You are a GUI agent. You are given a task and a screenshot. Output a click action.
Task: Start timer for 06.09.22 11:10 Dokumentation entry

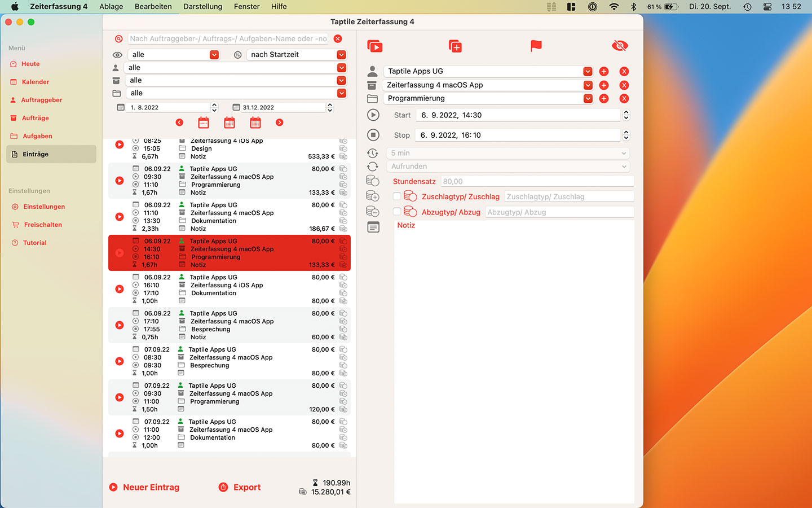[x=120, y=217]
